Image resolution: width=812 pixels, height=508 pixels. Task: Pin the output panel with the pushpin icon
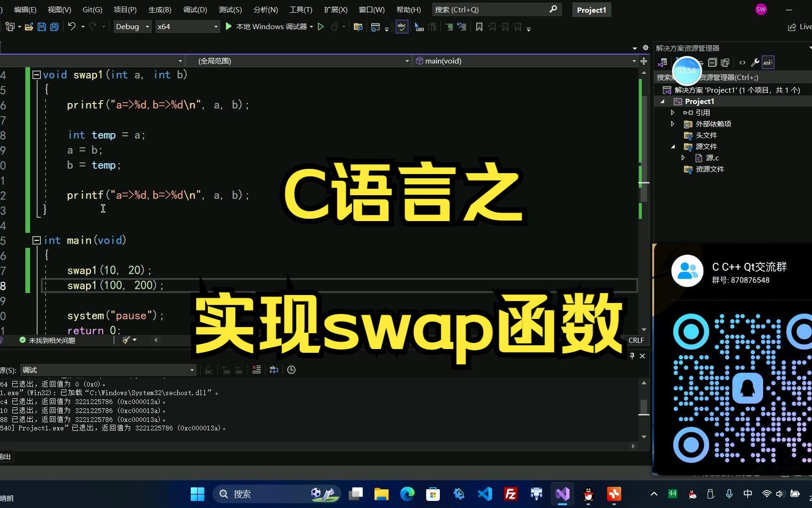click(632, 356)
